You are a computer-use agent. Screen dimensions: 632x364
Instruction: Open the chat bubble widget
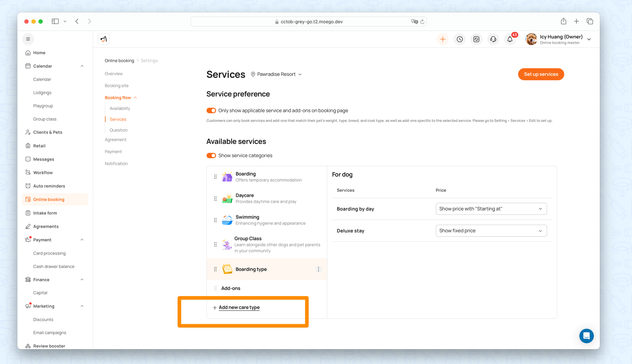(x=586, y=336)
